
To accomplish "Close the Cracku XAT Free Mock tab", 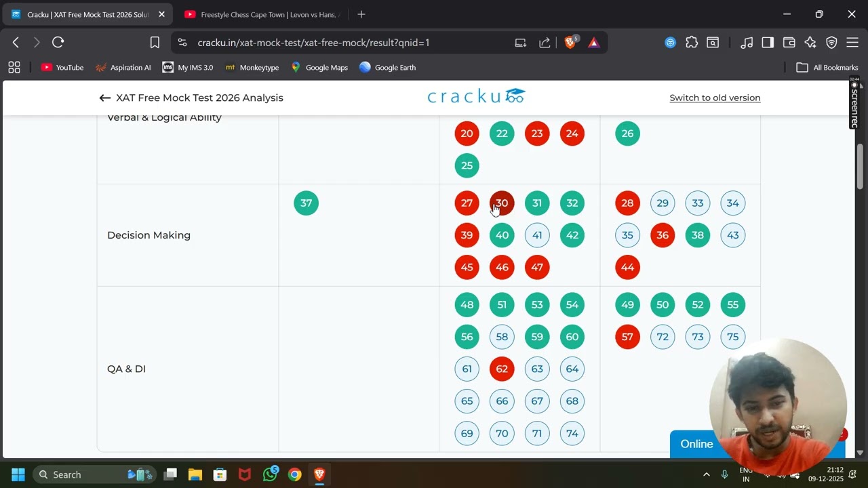I will pos(161,14).
